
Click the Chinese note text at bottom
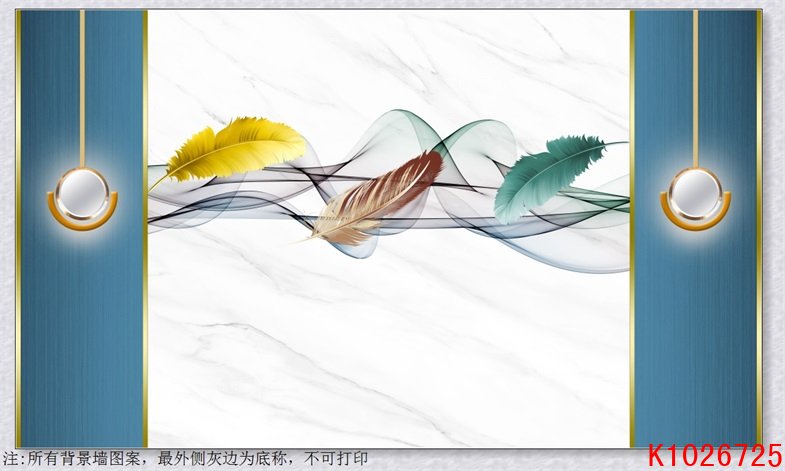click(x=185, y=458)
